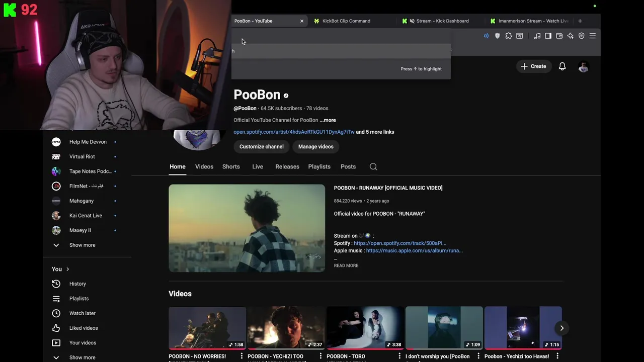Open the Spotify track link in description
This screenshot has width=644, height=362.
pos(400,243)
